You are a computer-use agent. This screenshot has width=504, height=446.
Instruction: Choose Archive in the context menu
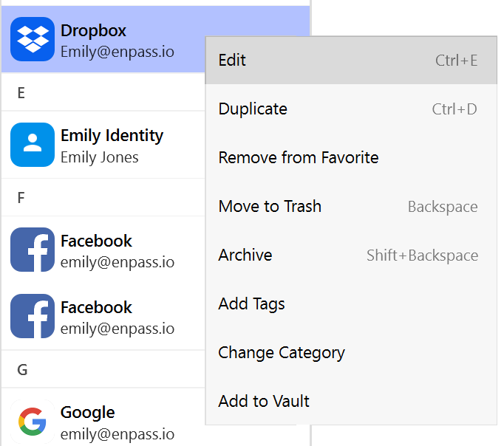pos(351,255)
